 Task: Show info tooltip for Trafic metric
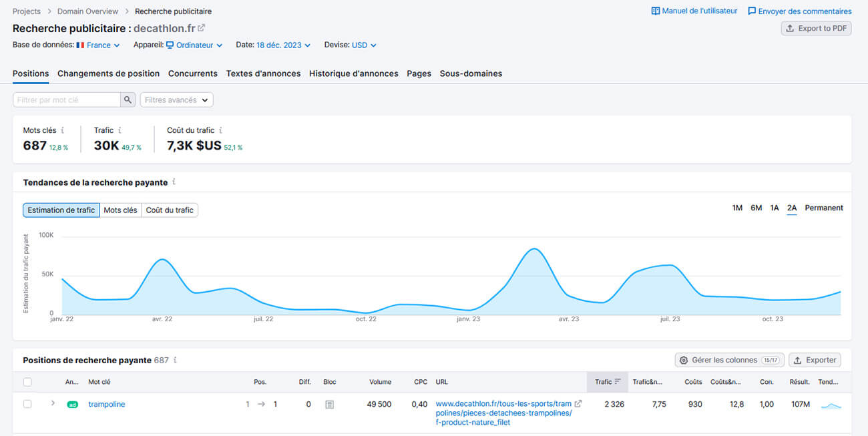click(x=120, y=130)
